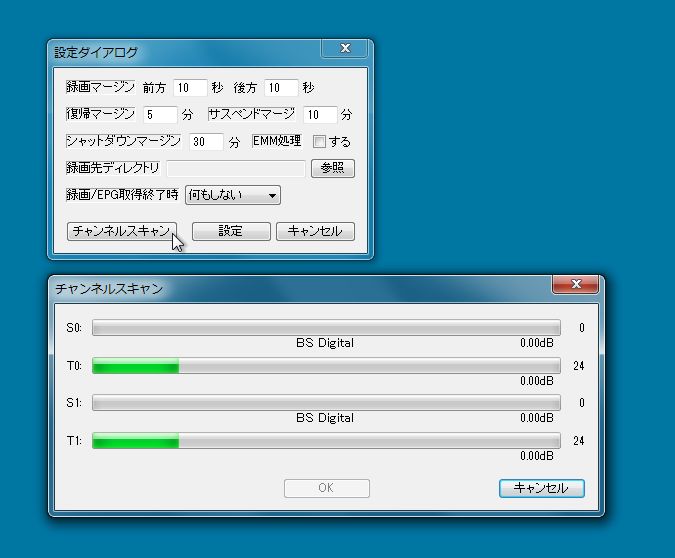Click the 録画先ディレクトリ label
Viewport: 675px width, 558px height.
pyautogui.click(x=113, y=168)
